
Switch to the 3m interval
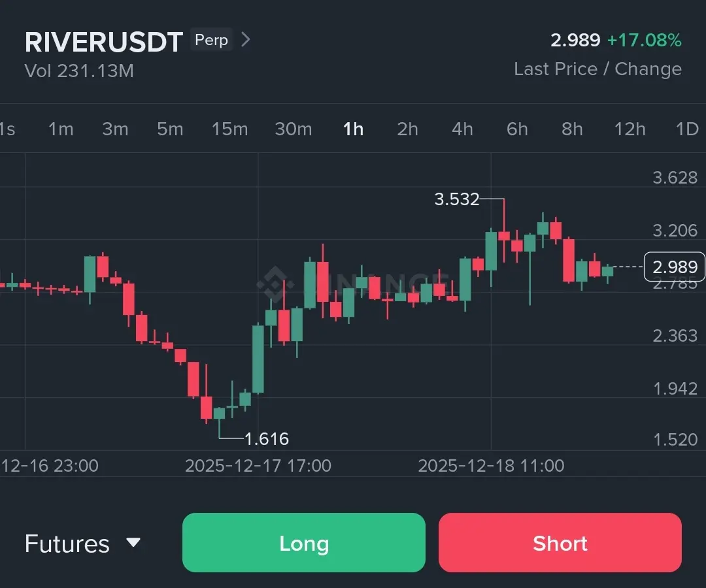[115, 129]
